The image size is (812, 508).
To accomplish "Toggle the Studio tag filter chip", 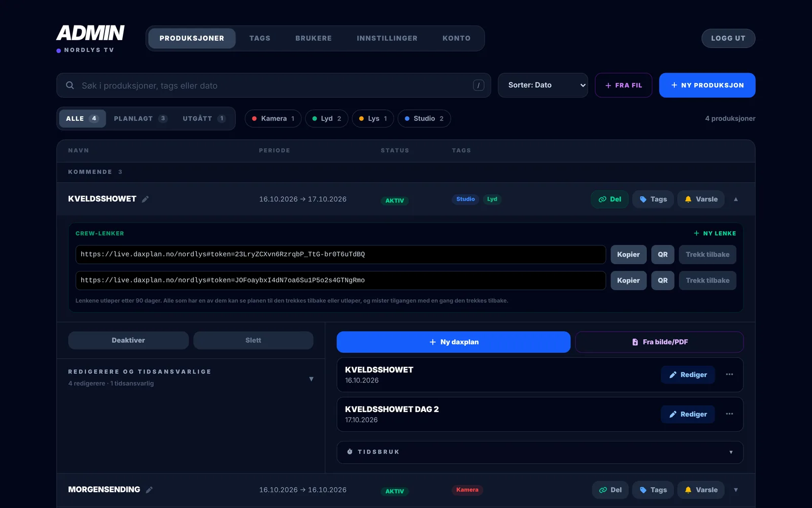I will (424, 118).
